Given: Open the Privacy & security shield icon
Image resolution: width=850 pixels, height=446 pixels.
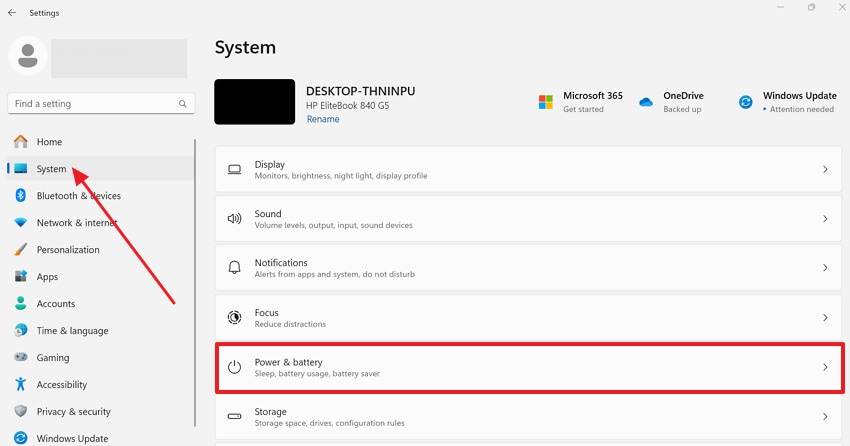Looking at the screenshot, I should coord(21,411).
